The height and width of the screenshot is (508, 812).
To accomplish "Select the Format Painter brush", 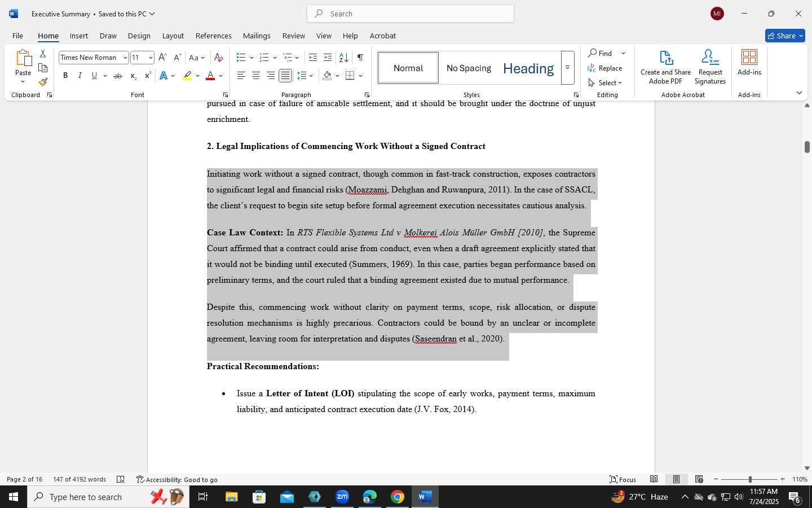I will point(43,82).
